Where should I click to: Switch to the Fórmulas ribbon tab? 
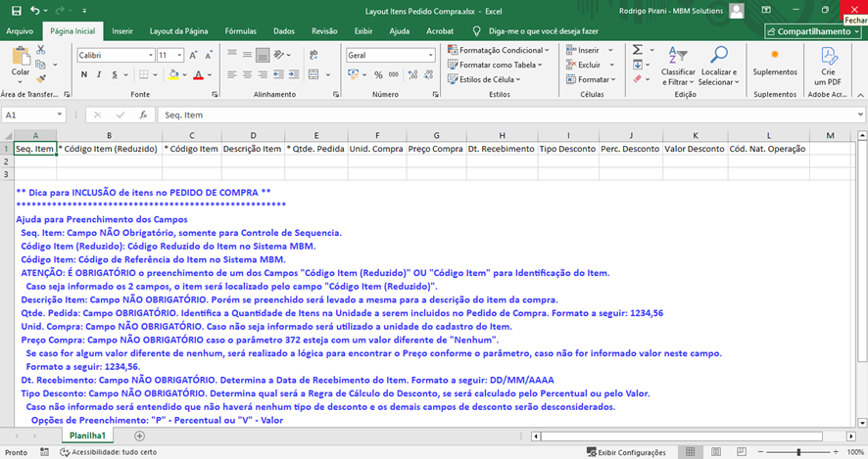pos(240,31)
